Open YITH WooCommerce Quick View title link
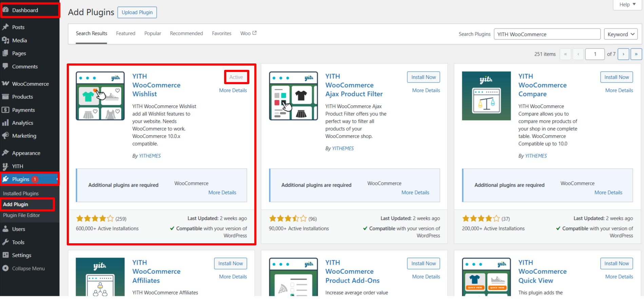 [543, 271]
